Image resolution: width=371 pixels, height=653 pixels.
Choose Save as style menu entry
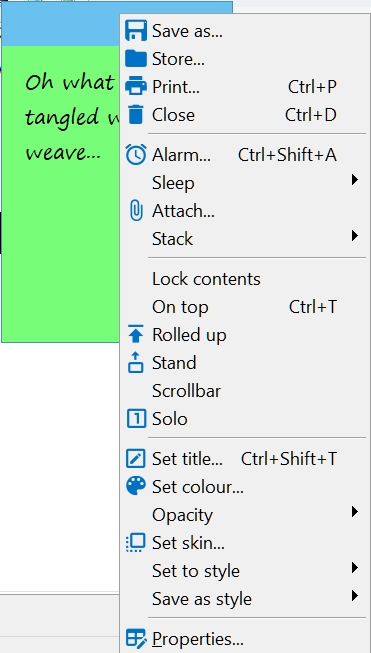tap(245, 599)
